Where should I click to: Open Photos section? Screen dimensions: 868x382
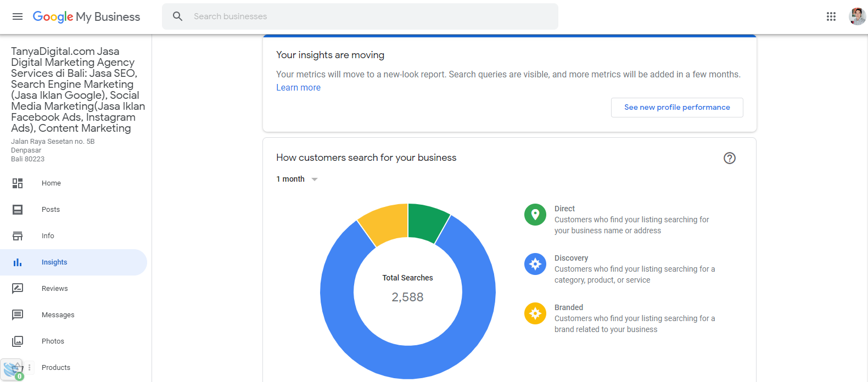(53, 341)
